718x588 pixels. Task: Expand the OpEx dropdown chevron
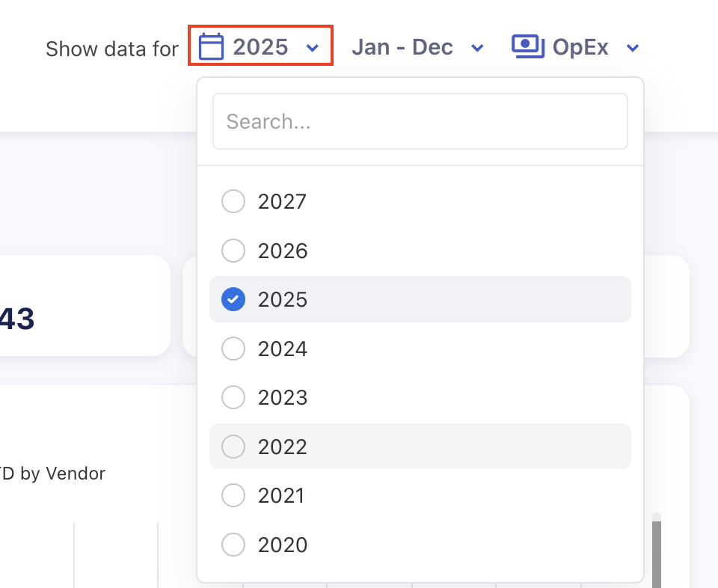[x=633, y=48]
